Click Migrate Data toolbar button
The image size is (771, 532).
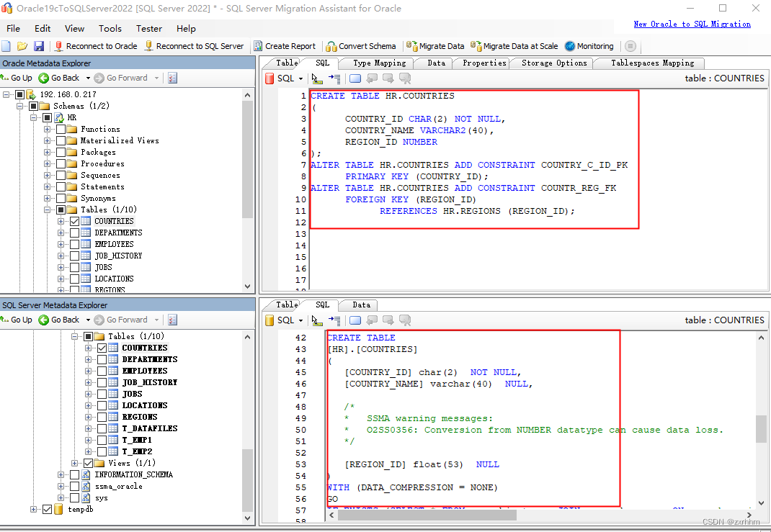coord(435,46)
